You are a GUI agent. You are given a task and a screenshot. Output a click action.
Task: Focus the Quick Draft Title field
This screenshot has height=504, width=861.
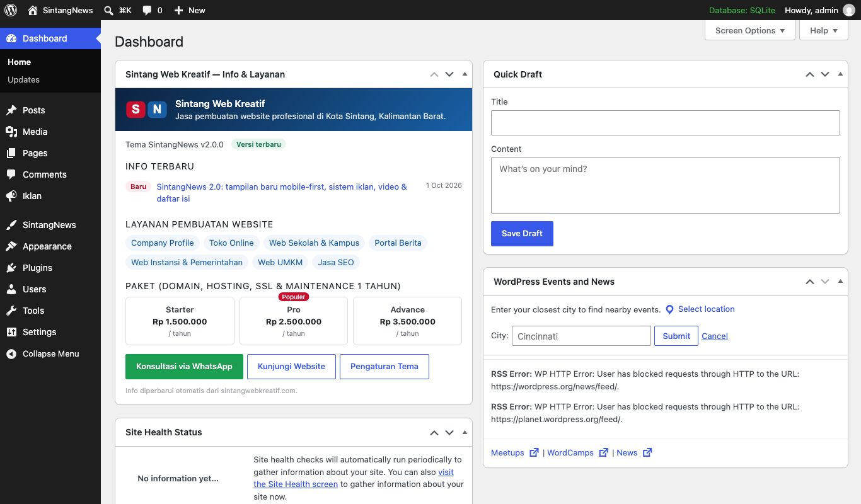pos(666,123)
